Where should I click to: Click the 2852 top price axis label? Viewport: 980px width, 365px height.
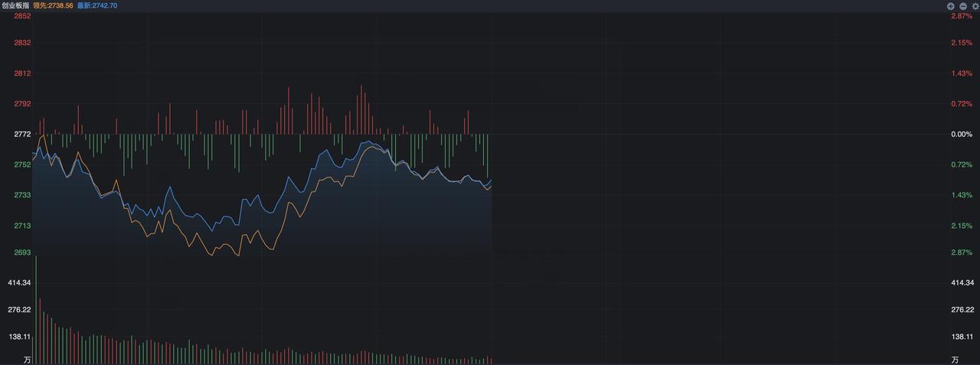pos(23,16)
